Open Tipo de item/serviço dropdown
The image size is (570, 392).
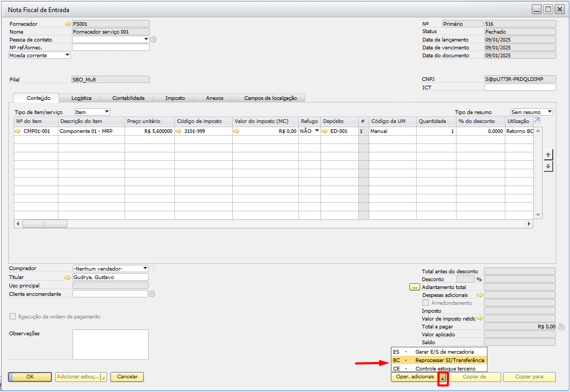pos(107,112)
